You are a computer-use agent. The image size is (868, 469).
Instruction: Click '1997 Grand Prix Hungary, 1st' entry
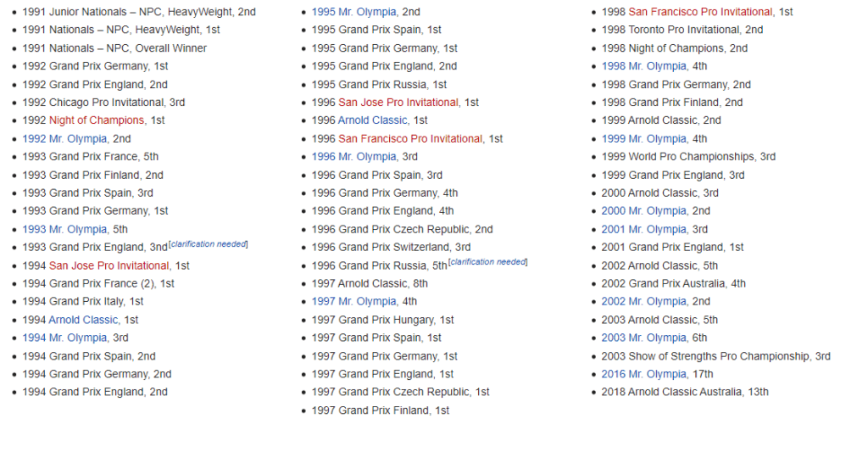pyautogui.click(x=383, y=320)
